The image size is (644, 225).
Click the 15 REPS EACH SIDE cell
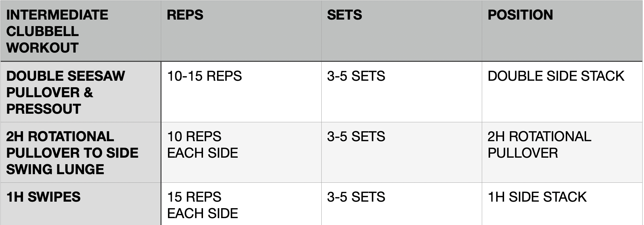241,204
